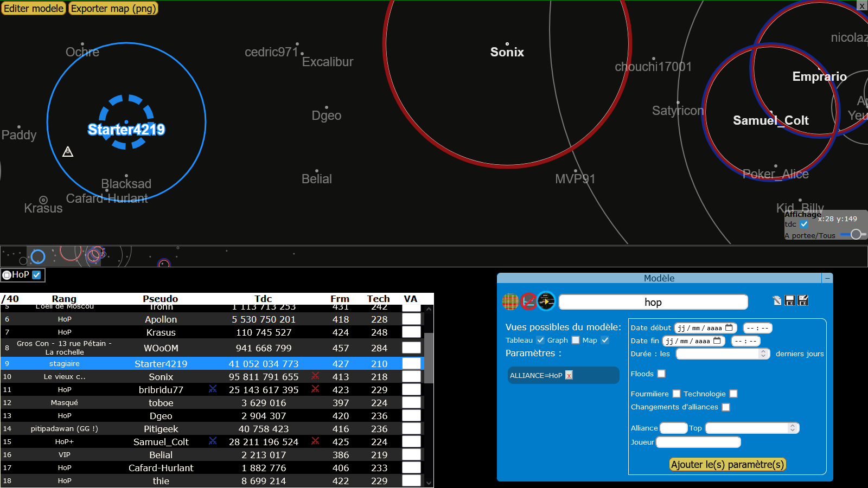Click red crossed swords icon in Sonix row
Image resolution: width=868 pixels, height=488 pixels.
click(315, 376)
